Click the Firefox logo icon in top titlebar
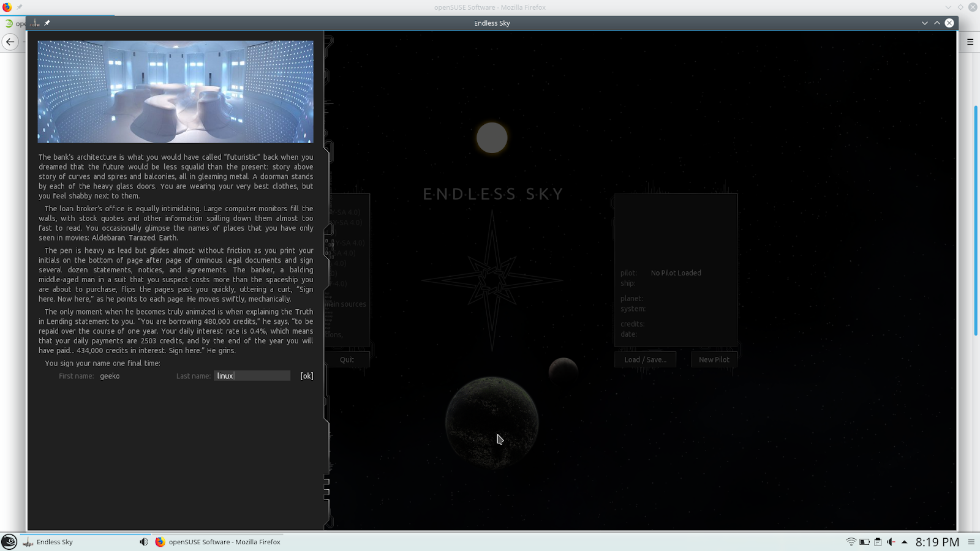Viewport: 980px width, 551px height. point(7,7)
